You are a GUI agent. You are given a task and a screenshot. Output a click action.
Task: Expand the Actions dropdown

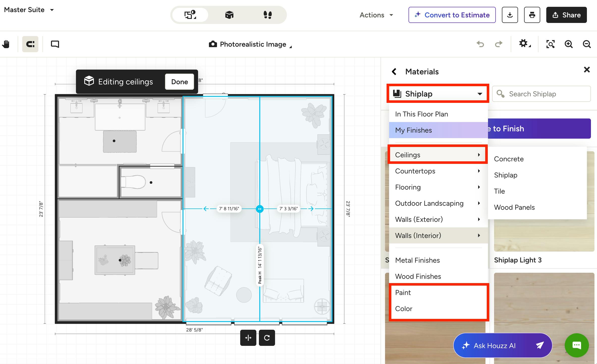[x=376, y=15]
